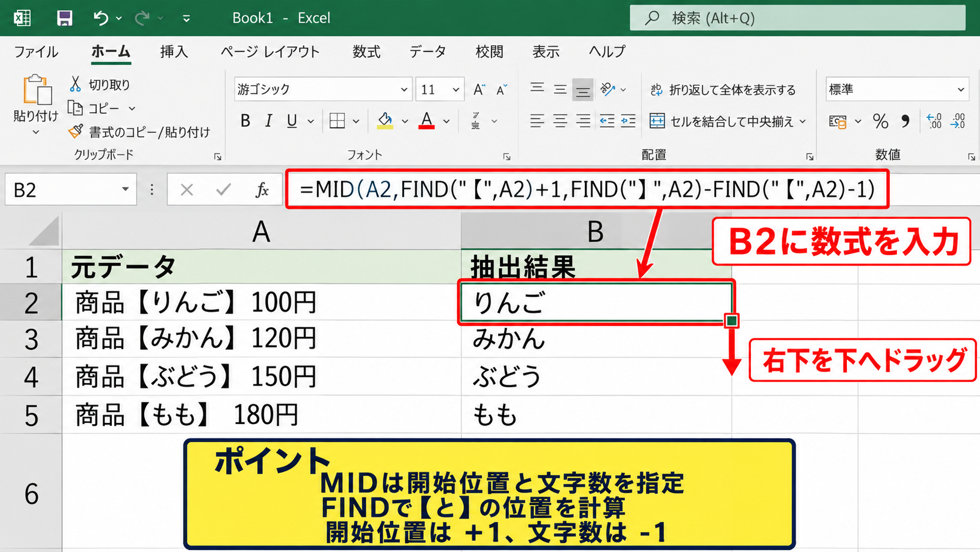
Task: Click the decrease decimal icon
Action: pos(958,121)
